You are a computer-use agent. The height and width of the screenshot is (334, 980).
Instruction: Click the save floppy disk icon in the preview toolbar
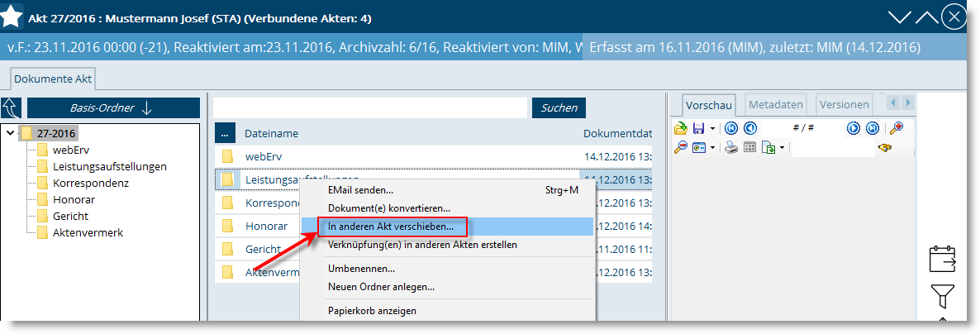tap(699, 128)
